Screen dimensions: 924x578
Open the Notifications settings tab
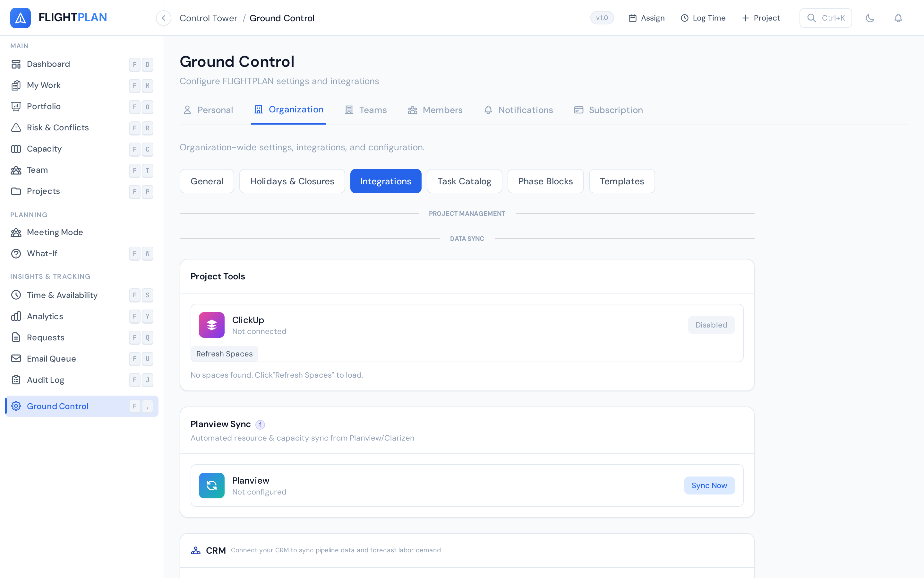point(518,110)
